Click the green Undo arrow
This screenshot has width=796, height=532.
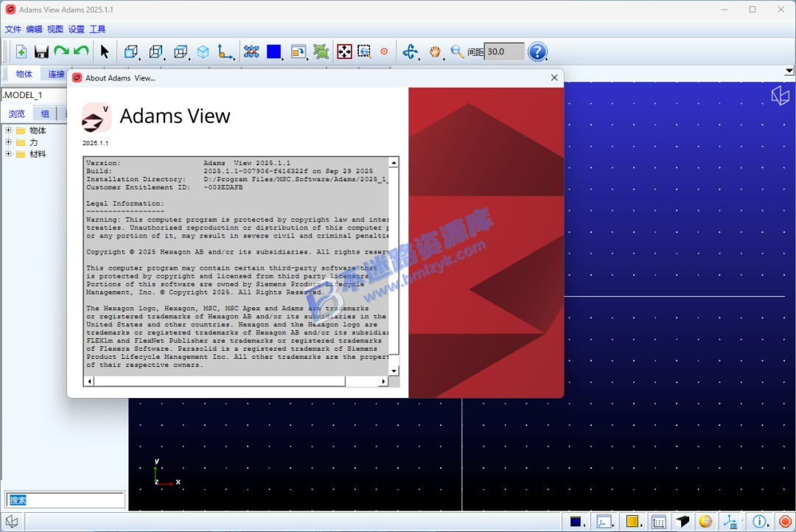[81, 51]
